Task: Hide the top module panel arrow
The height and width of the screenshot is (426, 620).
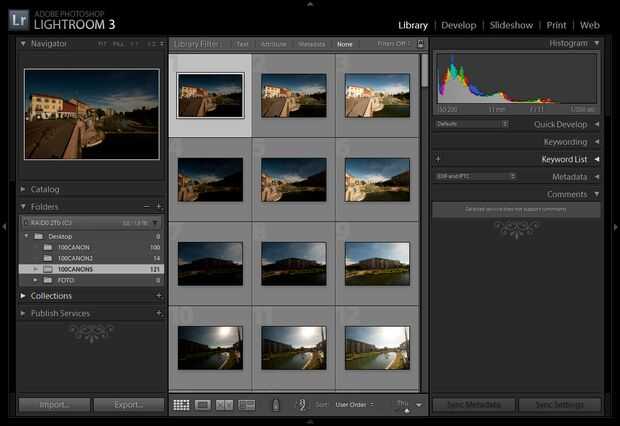Action: pos(310,4)
